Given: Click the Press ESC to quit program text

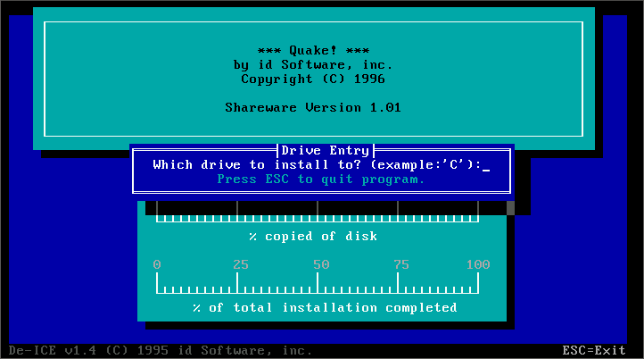Looking at the screenshot, I should coord(321,179).
